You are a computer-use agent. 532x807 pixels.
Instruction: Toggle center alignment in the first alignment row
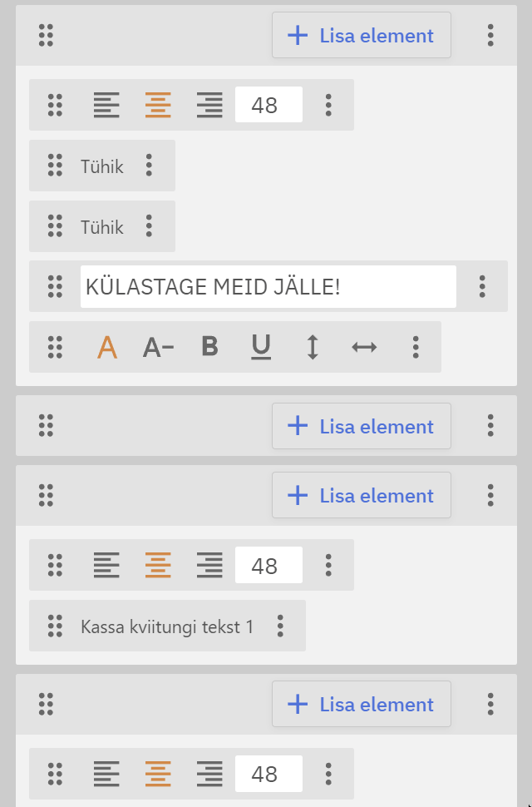158,105
